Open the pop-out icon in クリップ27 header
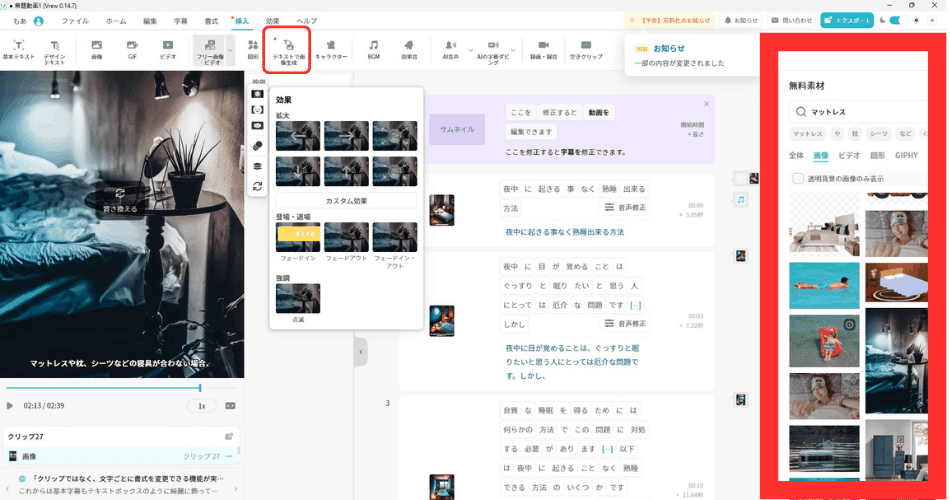This screenshot has width=950, height=500. (229, 436)
